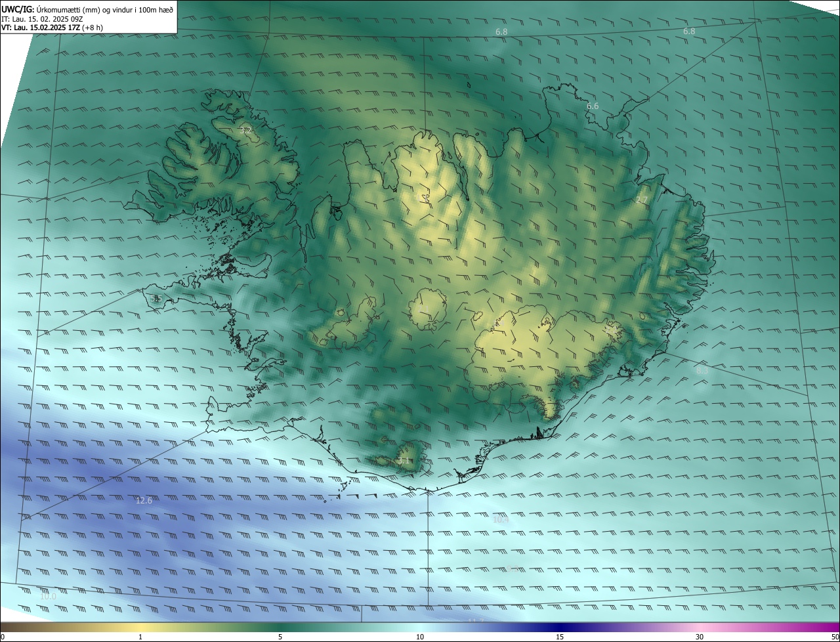The height and width of the screenshot is (642, 840).
Task: Click the '10' tick on the color scale
Action: 420,637
